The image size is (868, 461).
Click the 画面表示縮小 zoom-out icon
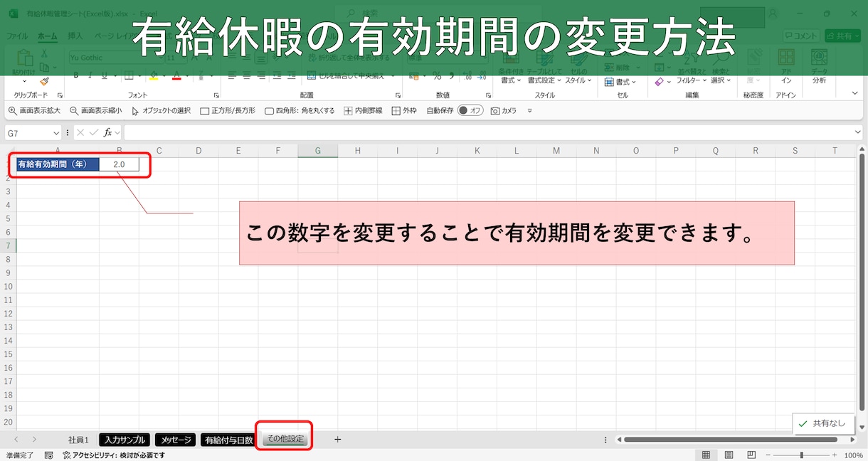point(73,111)
